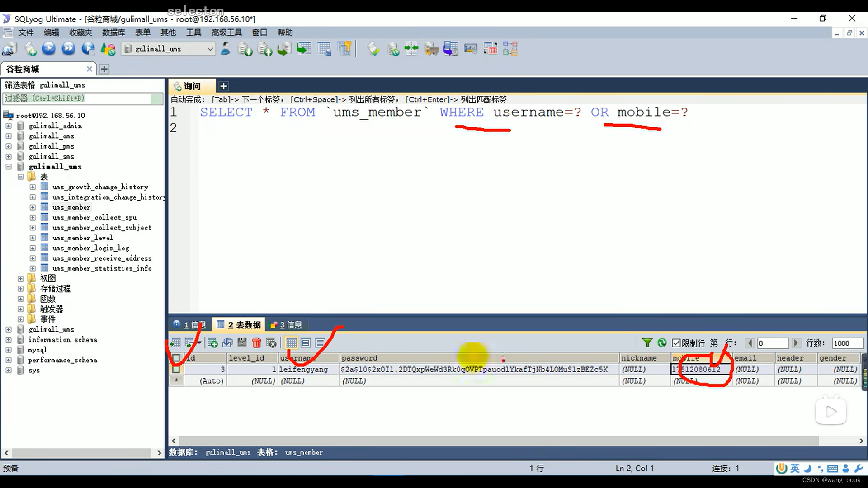The image size is (868, 488).
Task: Click the password column header
Action: pyautogui.click(x=479, y=358)
